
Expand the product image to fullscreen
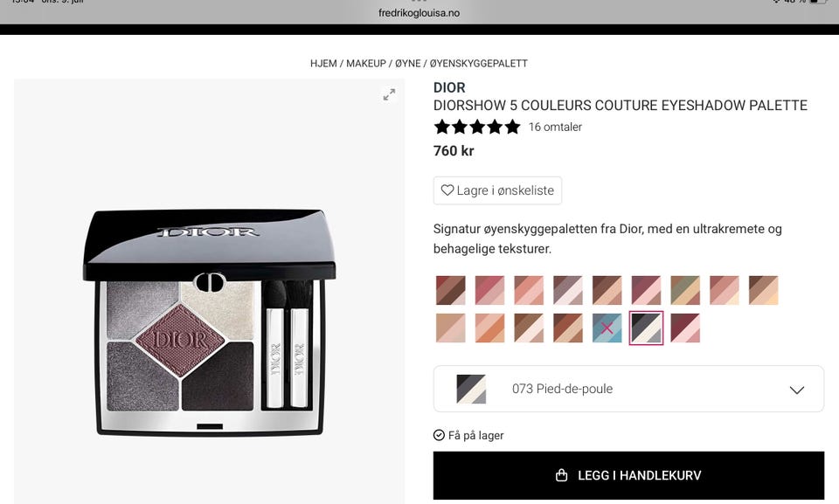point(390,94)
